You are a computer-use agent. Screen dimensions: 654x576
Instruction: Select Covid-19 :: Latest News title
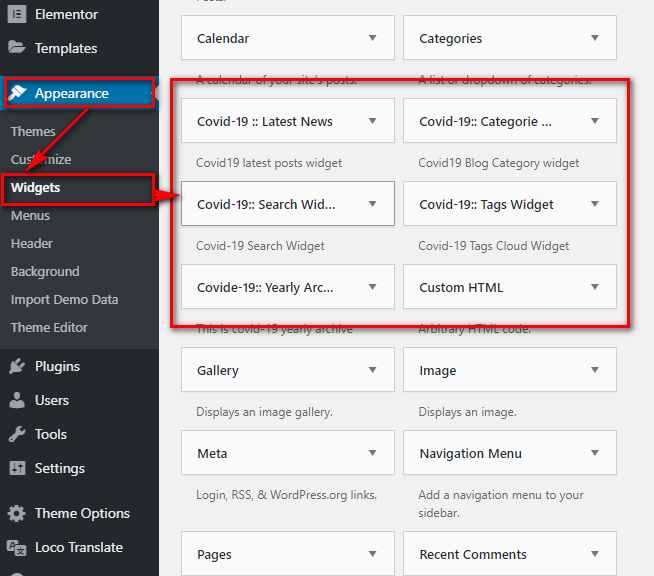[x=265, y=121]
